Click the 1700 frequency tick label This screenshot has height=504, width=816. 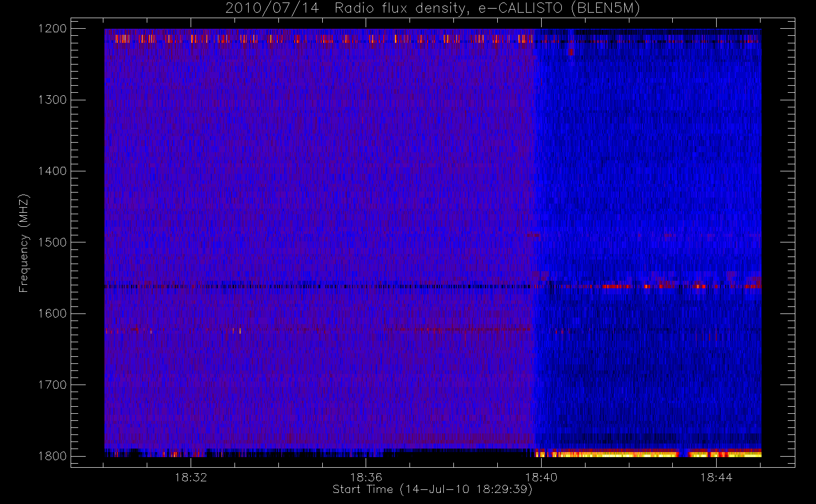click(52, 385)
